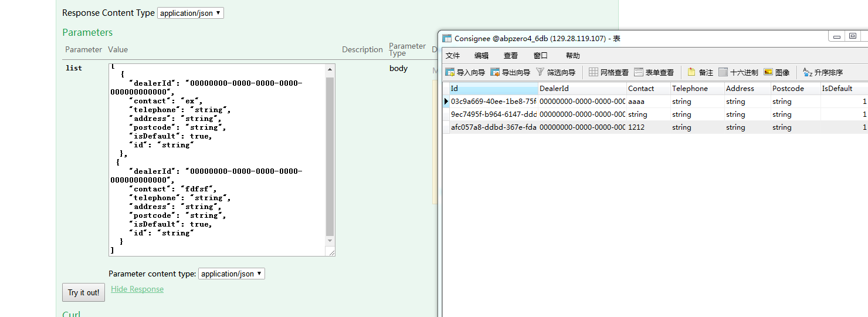
Task: Click the Hide Response link
Action: [x=137, y=289]
